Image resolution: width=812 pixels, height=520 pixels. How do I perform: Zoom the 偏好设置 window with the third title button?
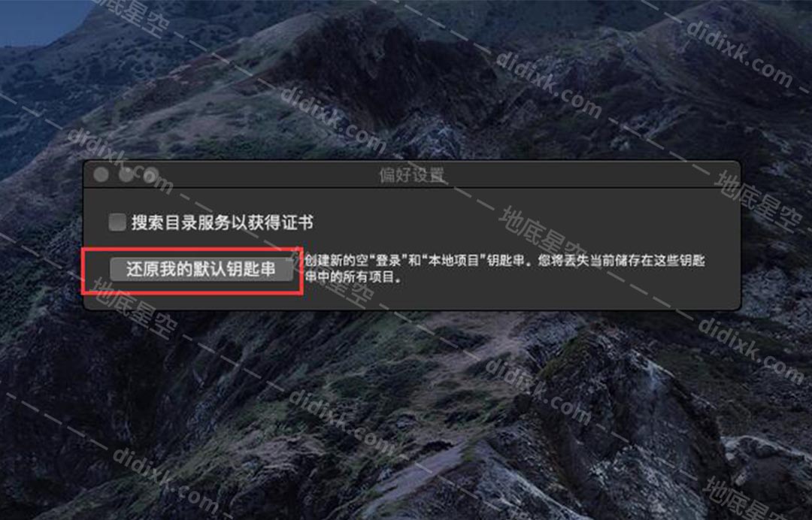pos(150,175)
